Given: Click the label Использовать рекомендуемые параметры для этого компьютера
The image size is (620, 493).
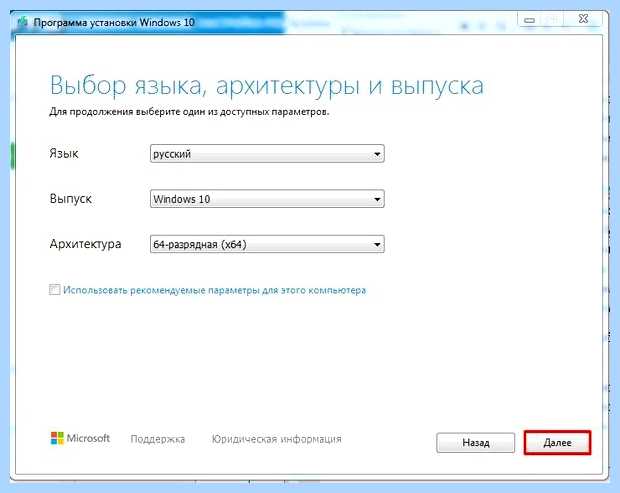Looking at the screenshot, I should click(214, 290).
